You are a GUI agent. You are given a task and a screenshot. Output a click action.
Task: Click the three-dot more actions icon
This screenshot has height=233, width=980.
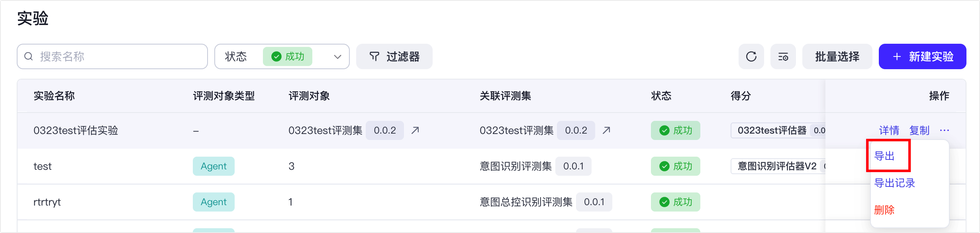[x=944, y=130]
